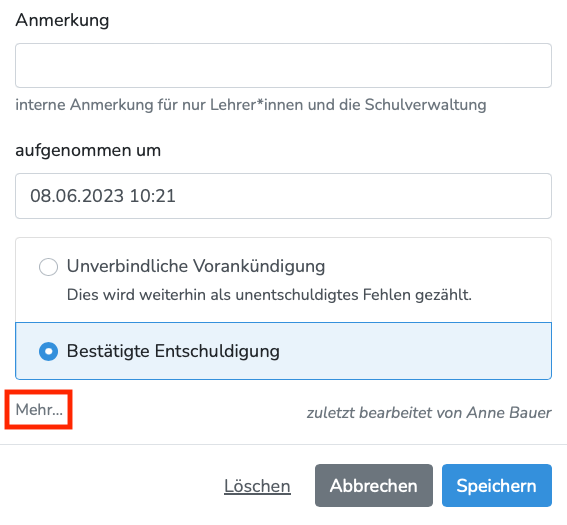Save changes with the Speichern button
This screenshot has width=567, height=525.
pos(496,486)
